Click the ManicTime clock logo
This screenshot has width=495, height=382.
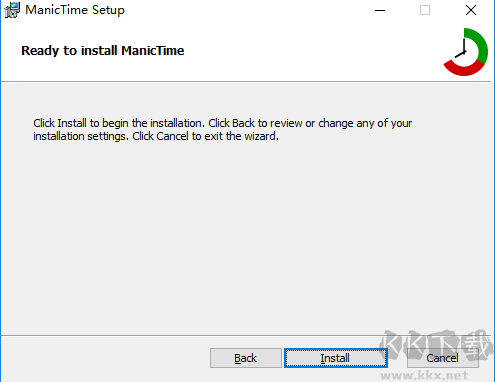(x=465, y=52)
